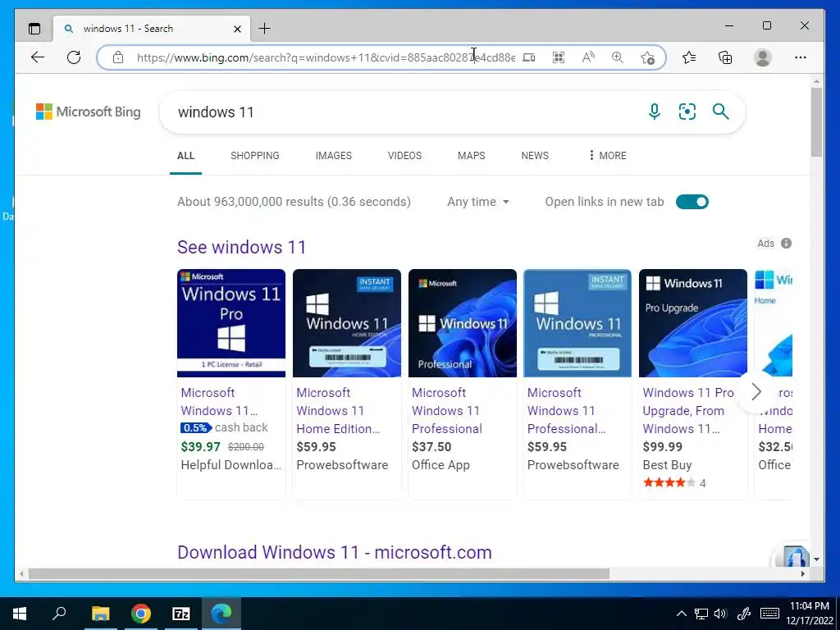This screenshot has height=630, width=840.
Task: Open the Edge profile avatar
Action: tap(762, 57)
